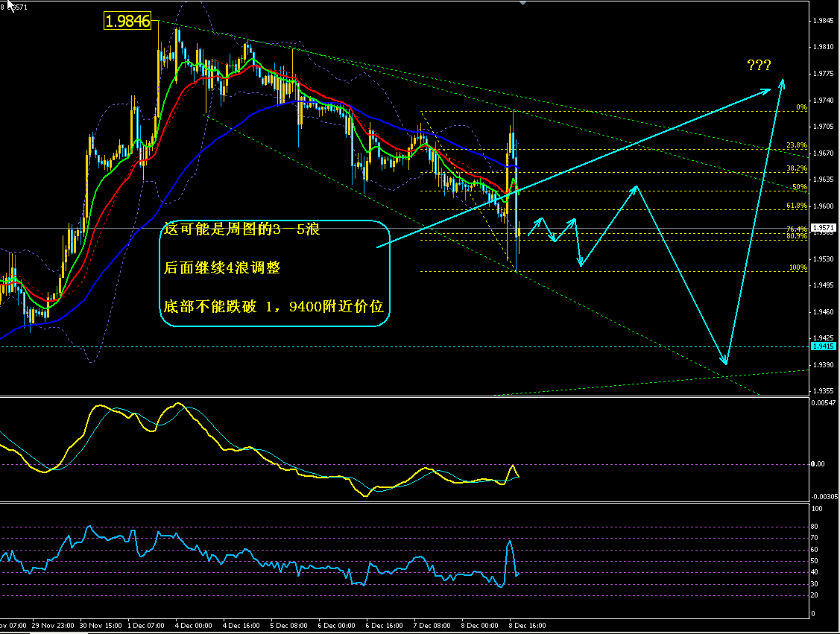Click the -0.00305 oscillator scale value
840x634 pixels.
(824, 497)
